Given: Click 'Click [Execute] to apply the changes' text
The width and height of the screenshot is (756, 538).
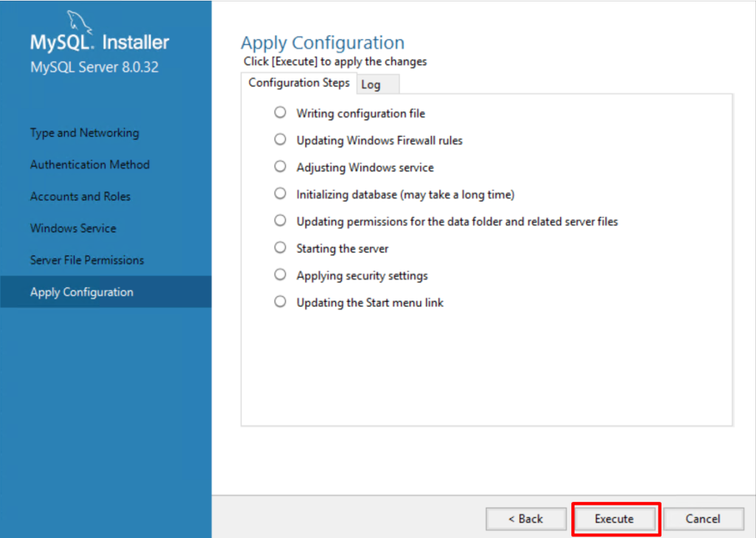Looking at the screenshot, I should click(x=335, y=62).
